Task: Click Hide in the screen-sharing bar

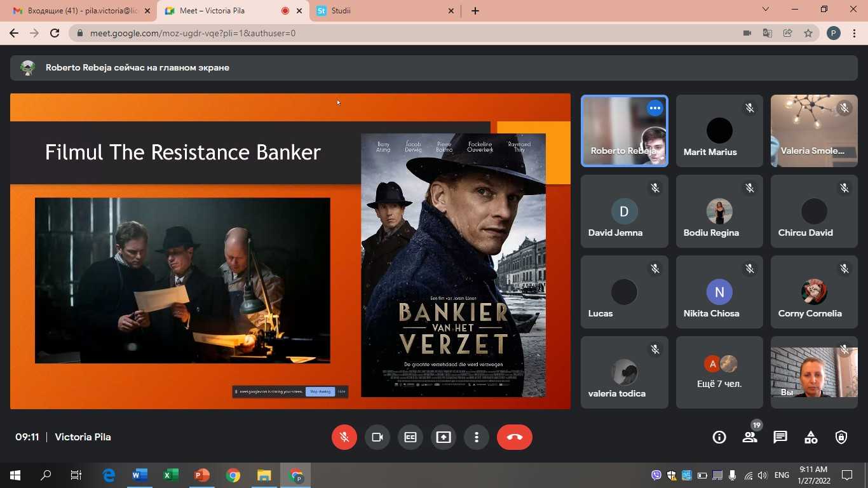Action: [341, 391]
